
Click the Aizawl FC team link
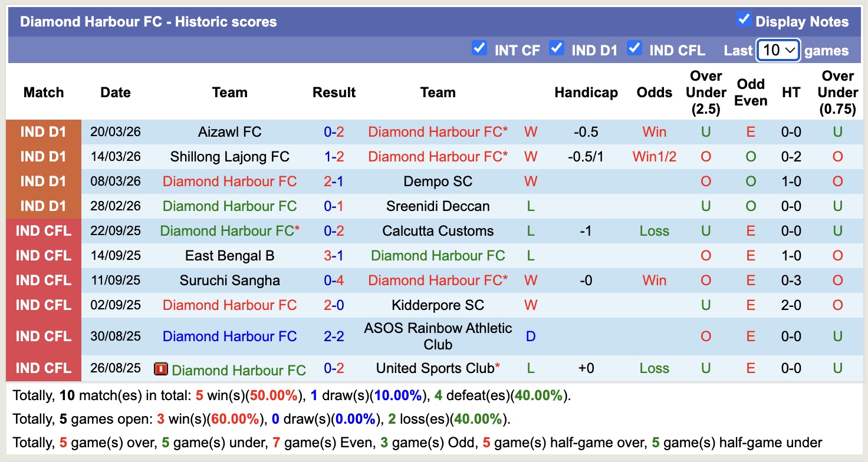click(229, 131)
